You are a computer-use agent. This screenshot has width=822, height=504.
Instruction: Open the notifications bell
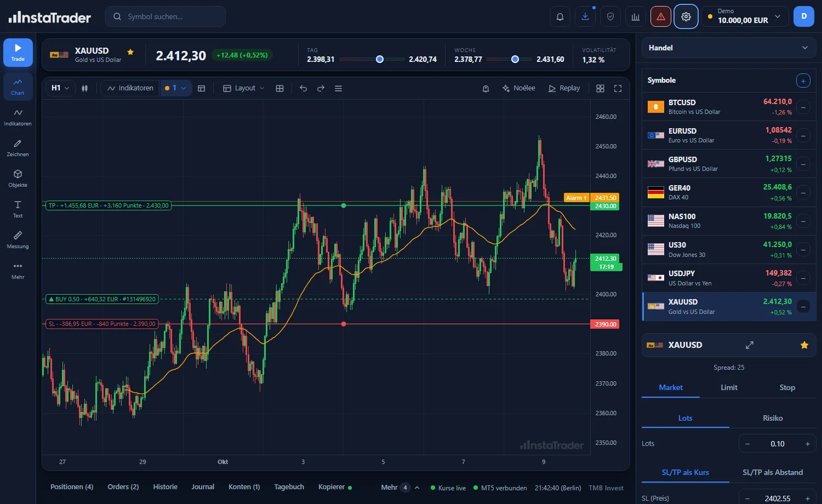click(x=560, y=16)
